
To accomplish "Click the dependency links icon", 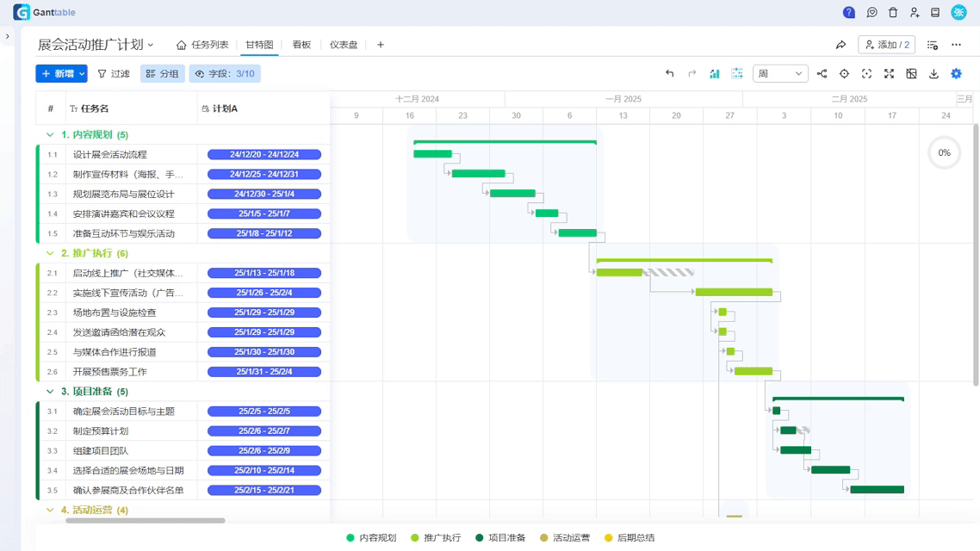I will [x=822, y=74].
